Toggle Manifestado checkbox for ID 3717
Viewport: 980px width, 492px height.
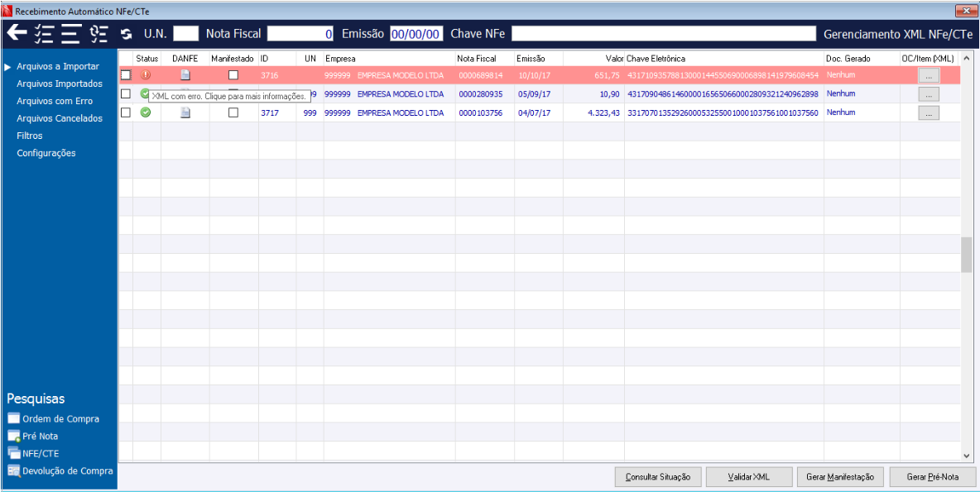pos(233,112)
